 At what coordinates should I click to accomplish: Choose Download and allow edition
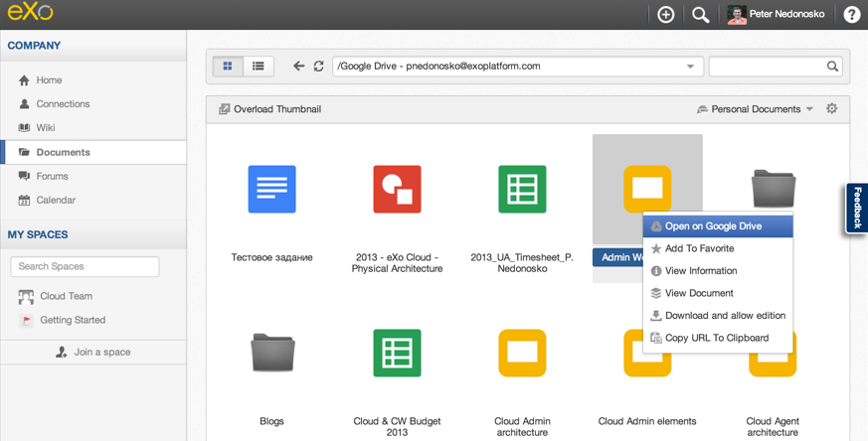(718, 316)
